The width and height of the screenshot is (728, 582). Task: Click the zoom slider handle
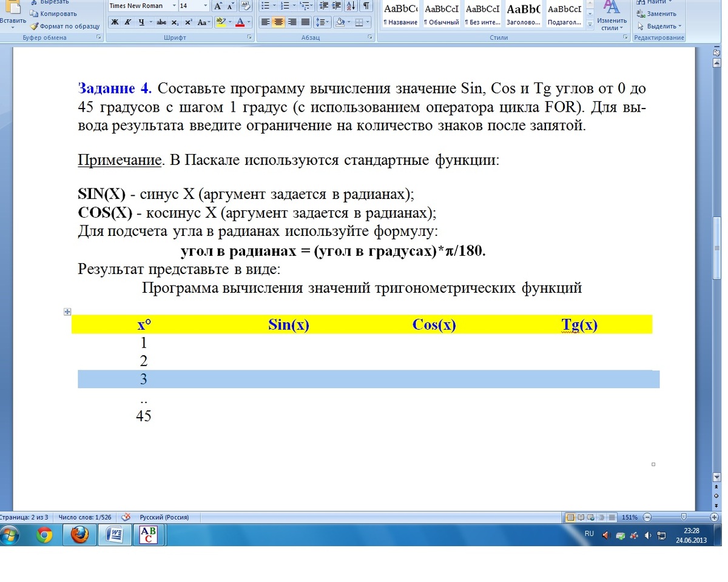(x=684, y=517)
